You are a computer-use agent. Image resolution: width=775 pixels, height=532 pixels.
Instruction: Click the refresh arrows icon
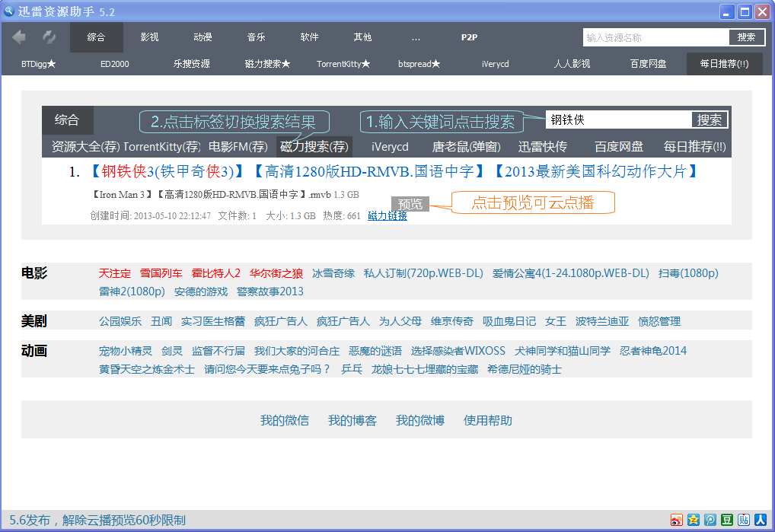(x=49, y=37)
